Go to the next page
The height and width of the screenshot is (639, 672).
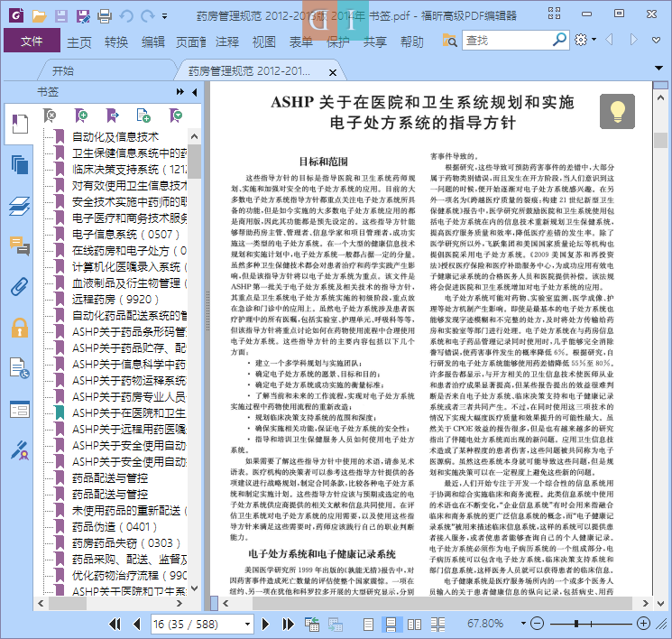coord(265,624)
